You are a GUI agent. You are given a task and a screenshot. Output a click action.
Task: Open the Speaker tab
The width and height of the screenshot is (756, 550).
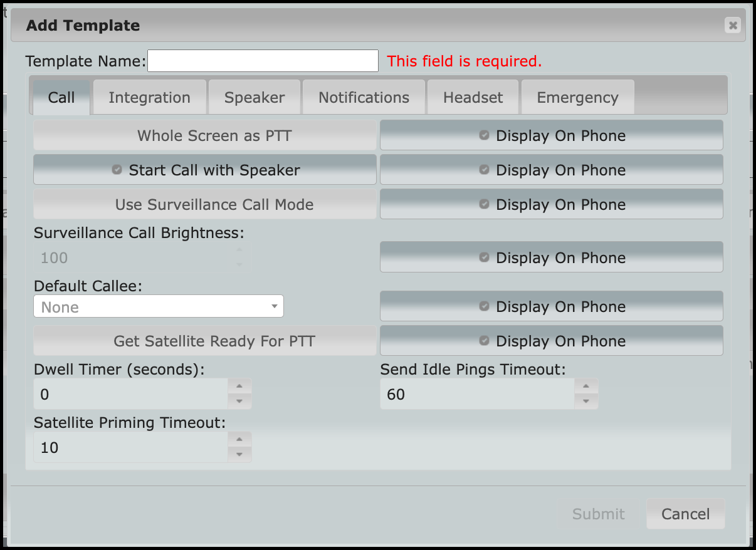coord(254,96)
